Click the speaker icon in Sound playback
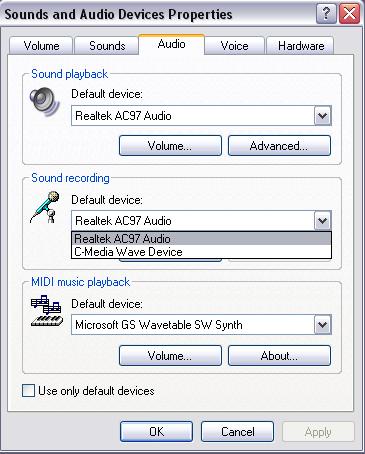Image resolution: width=365 pixels, height=454 pixels. point(44,102)
